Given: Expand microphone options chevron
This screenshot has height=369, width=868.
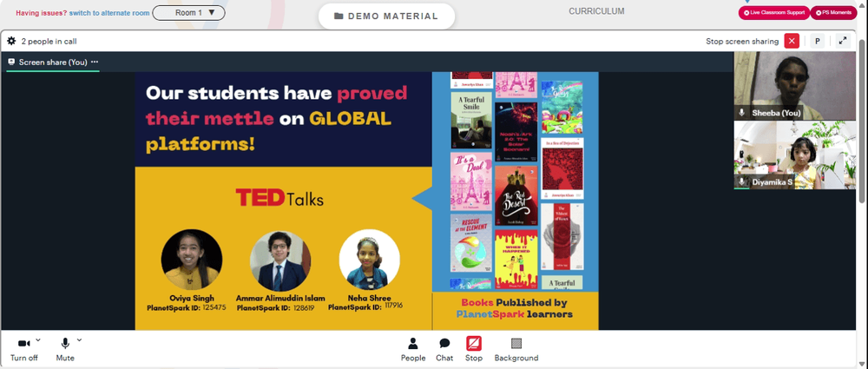Looking at the screenshot, I should coord(79,339).
